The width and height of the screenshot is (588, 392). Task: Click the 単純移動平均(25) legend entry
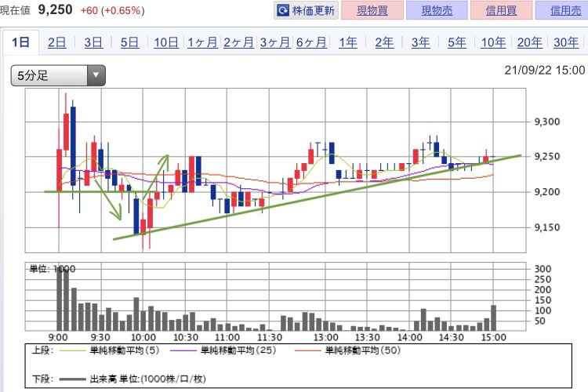coord(223,350)
